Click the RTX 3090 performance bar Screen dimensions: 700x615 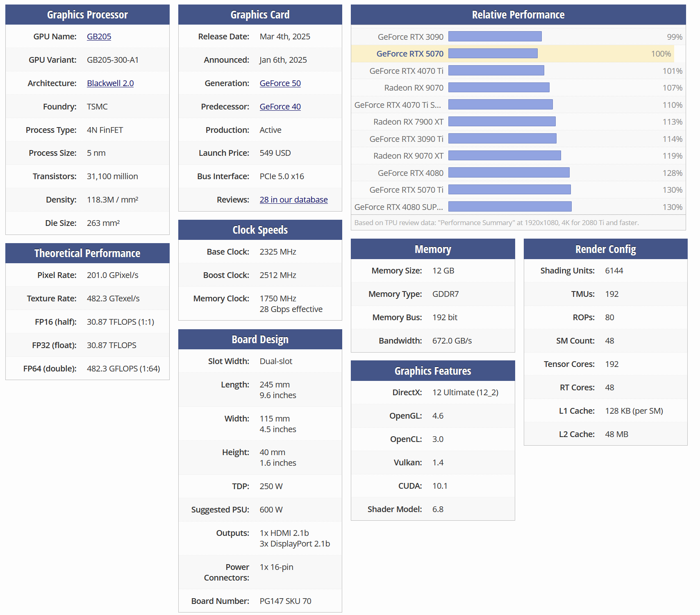(495, 36)
